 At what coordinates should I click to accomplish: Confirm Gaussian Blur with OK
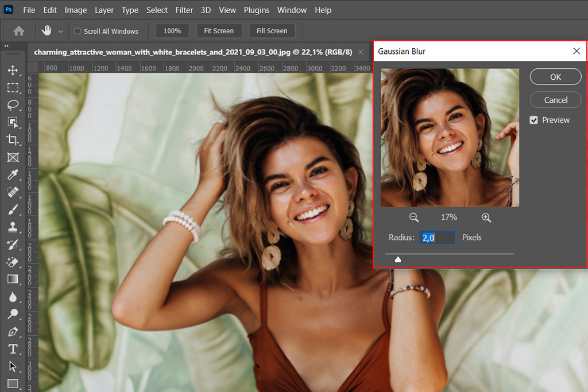tap(555, 77)
